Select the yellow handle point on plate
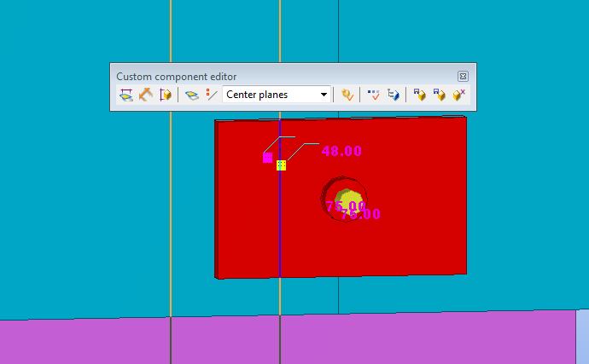Screen dimensions: 589x364 point(282,165)
